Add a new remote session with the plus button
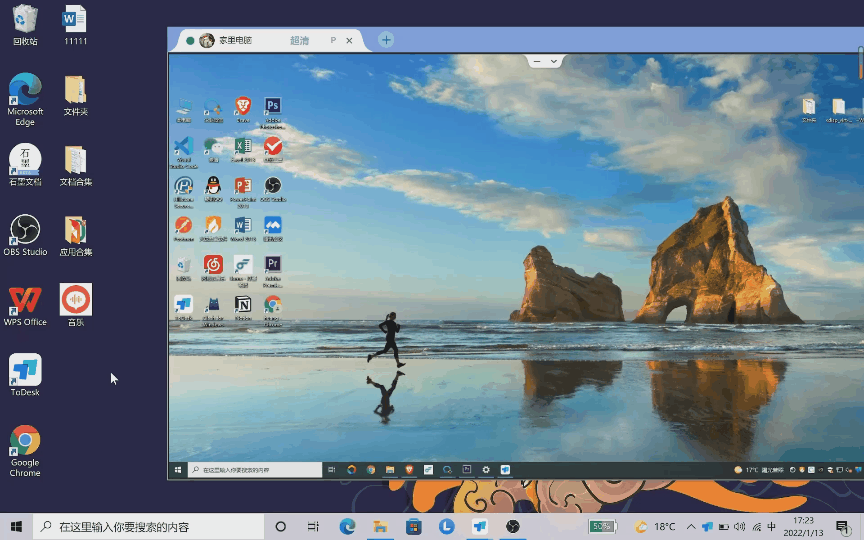 click(386, 40)
